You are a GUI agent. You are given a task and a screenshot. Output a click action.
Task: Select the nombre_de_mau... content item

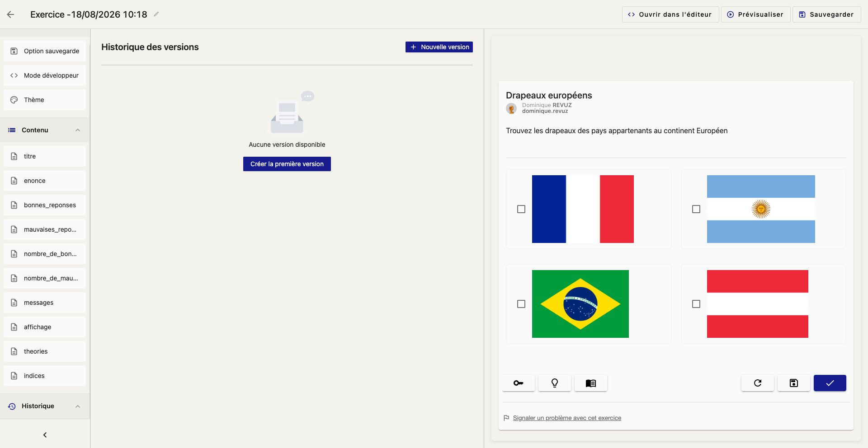point(45,278)
